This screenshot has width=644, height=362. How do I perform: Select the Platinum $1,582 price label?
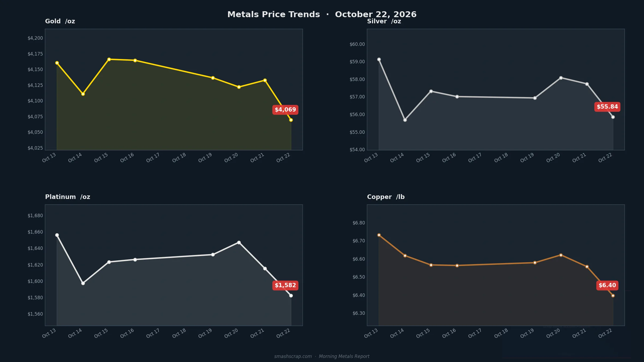tap(285, 285)
